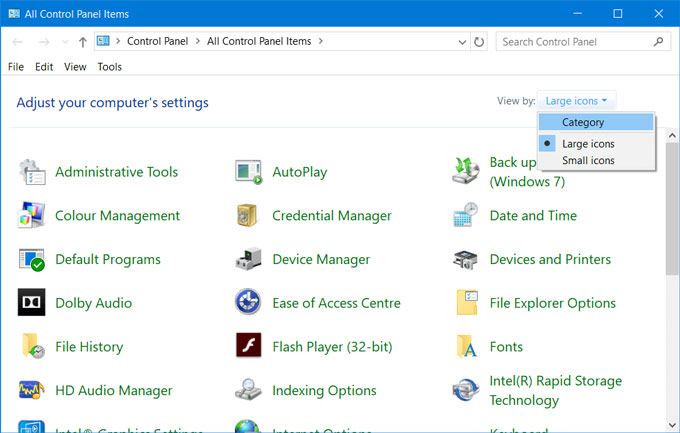
Task: Open the Ease of Access Centre icon
Action: click(x=248, y=302)
